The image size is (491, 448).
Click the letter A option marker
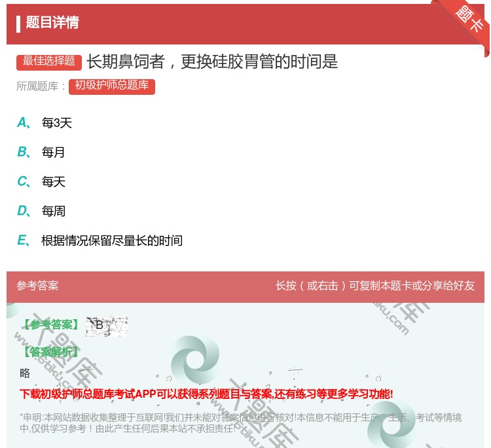click(x=24, y=123)
